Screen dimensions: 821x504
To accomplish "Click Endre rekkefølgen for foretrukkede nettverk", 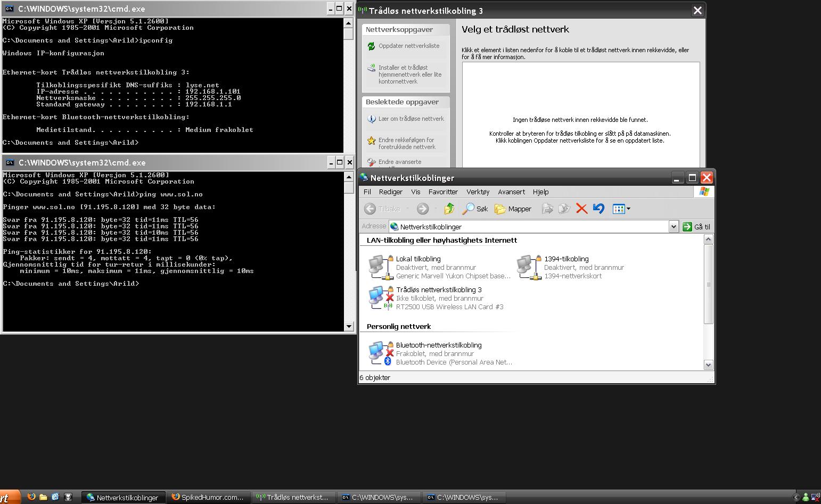I will click(407, 143).
